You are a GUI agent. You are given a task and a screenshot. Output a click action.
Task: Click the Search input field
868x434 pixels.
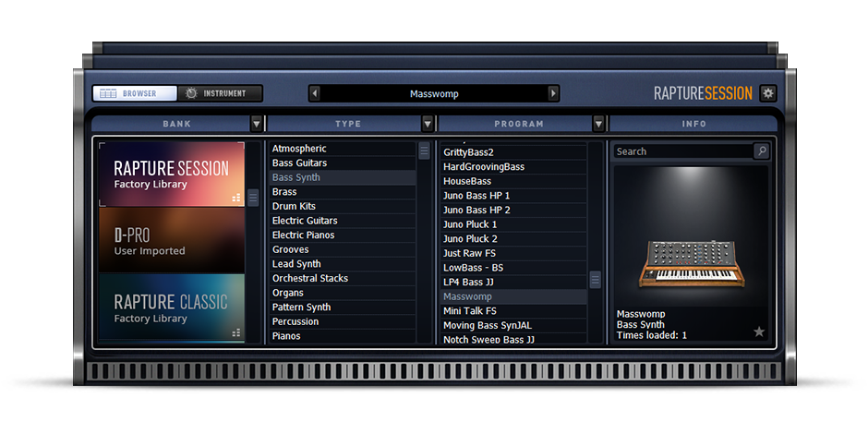683,151
